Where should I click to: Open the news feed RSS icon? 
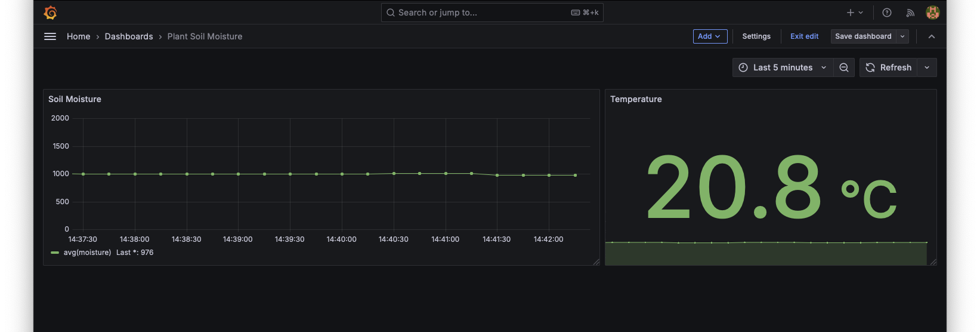point(910,13)
